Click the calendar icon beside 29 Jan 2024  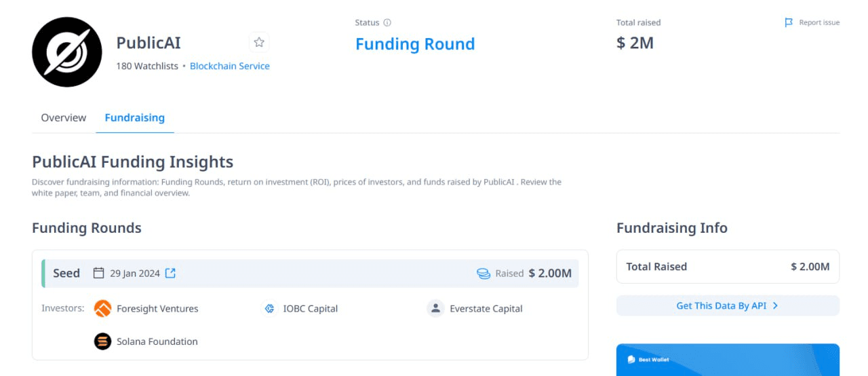click(99, 273)
